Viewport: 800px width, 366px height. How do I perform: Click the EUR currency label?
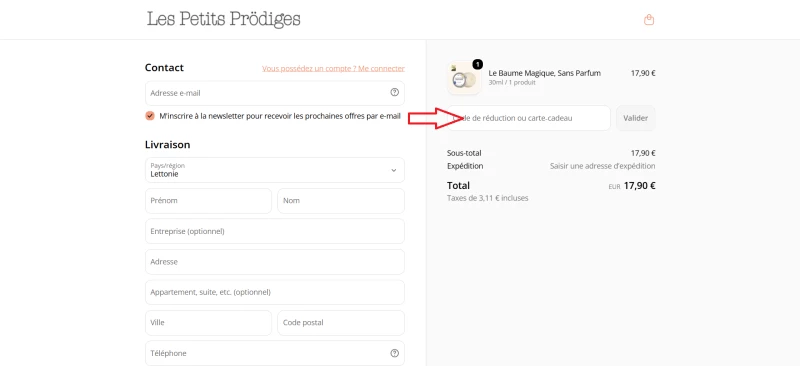click(x=614, y=187)
